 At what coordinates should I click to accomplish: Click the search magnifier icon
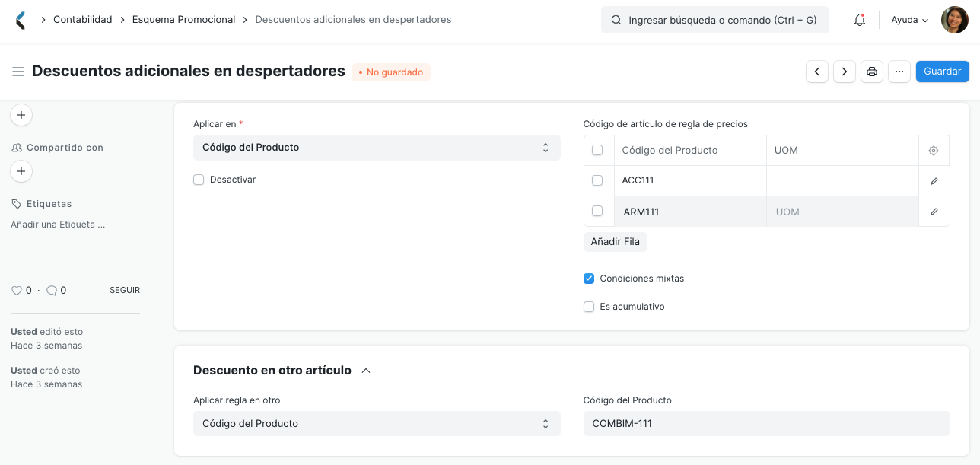click(x=616, y=20)
